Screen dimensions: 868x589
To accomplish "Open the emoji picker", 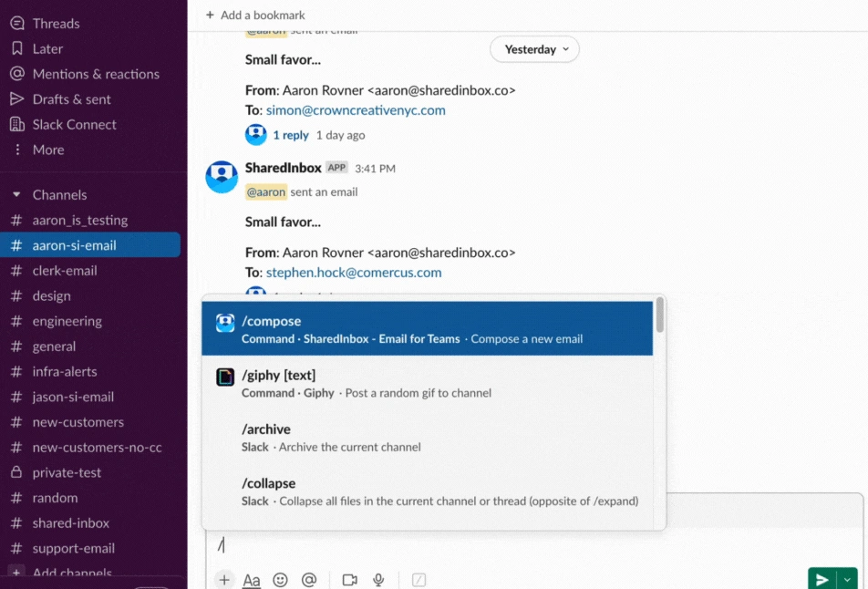I will click(280, 580).
